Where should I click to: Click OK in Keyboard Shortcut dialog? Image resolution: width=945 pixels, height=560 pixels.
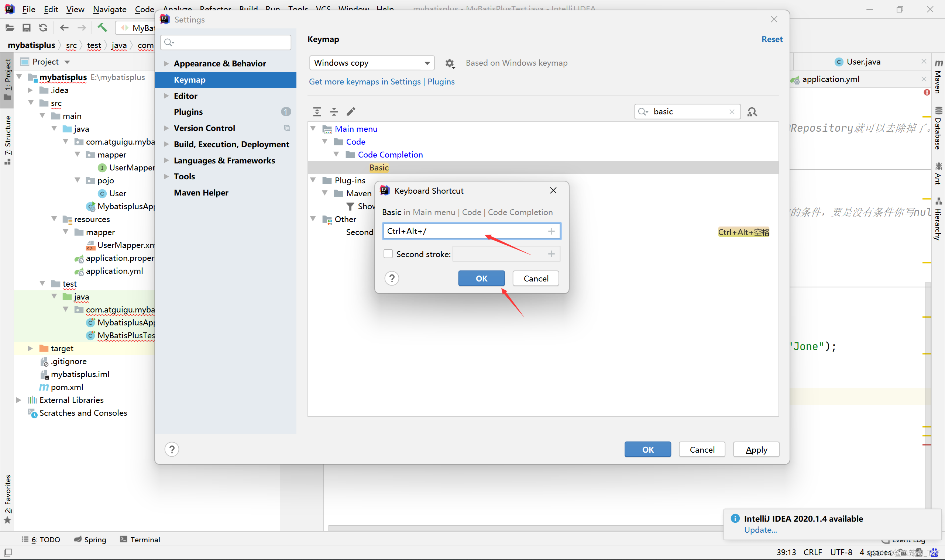pos(481,279)
